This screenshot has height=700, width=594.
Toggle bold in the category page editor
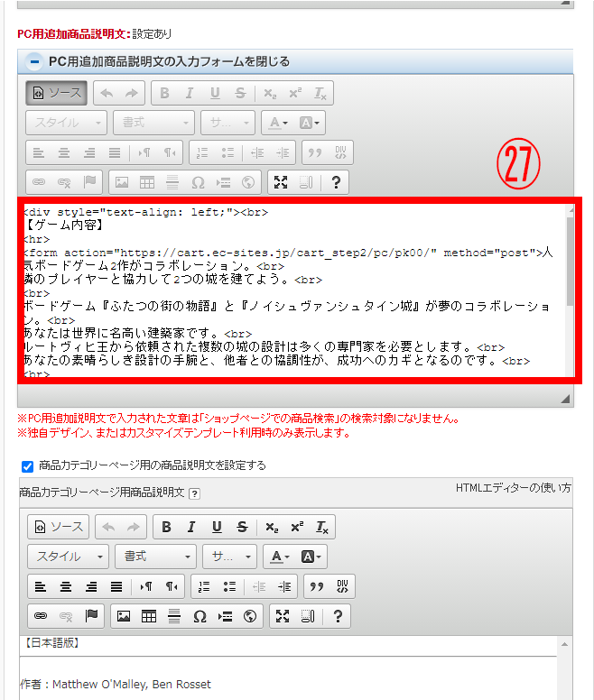(166, 527)
